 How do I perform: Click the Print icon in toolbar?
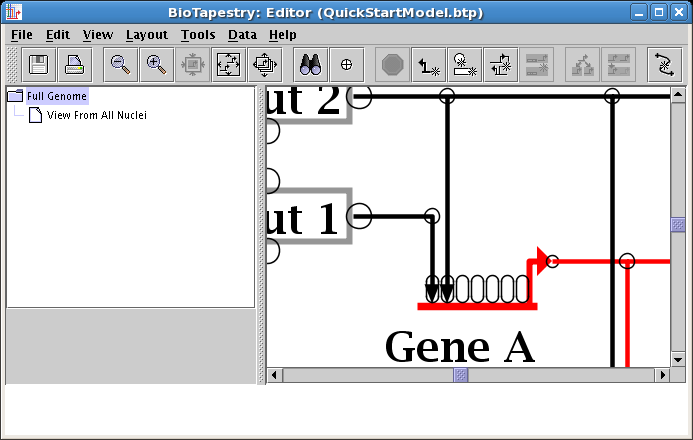pyautogui.click(x=74, y=64)
